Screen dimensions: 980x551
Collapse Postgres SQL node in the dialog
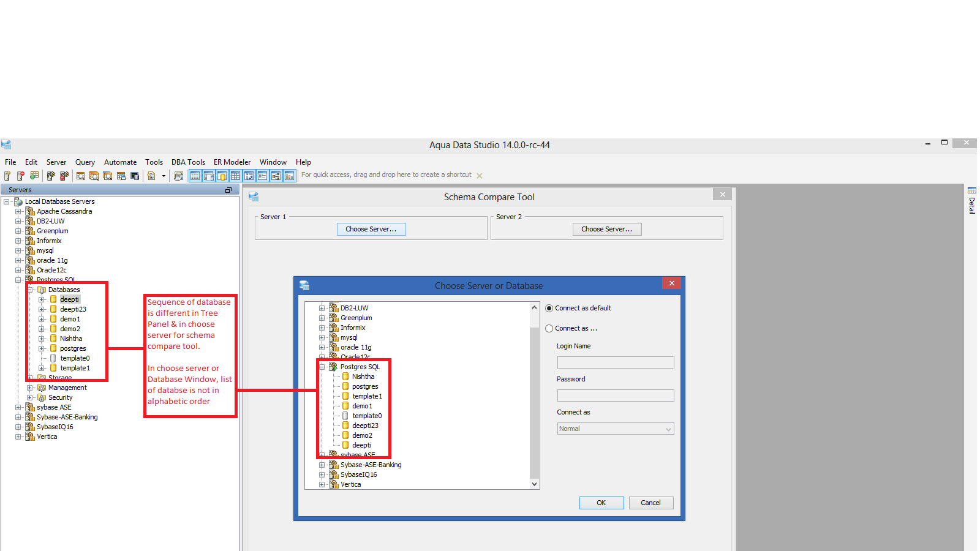(322, 367)
